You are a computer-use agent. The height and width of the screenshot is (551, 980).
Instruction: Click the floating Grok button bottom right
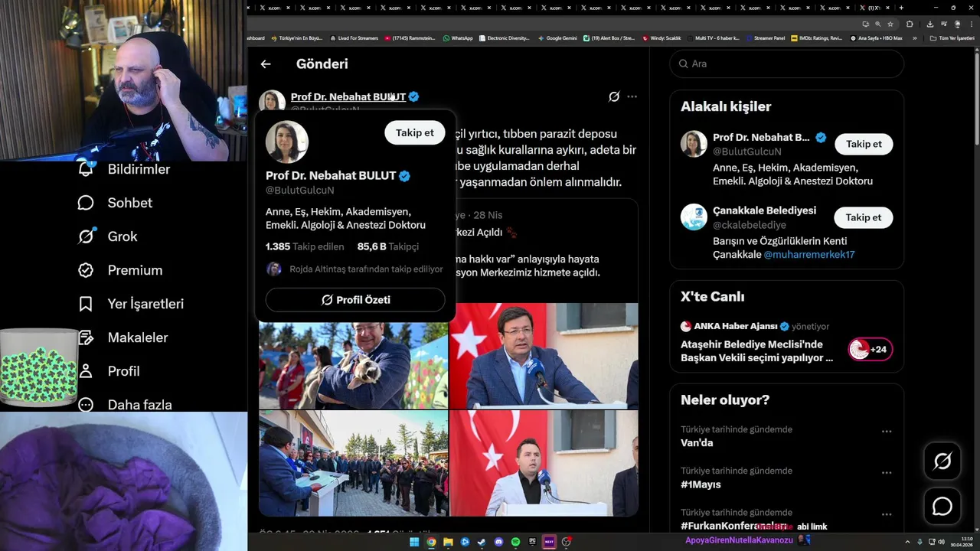click(x=942, y=461)
